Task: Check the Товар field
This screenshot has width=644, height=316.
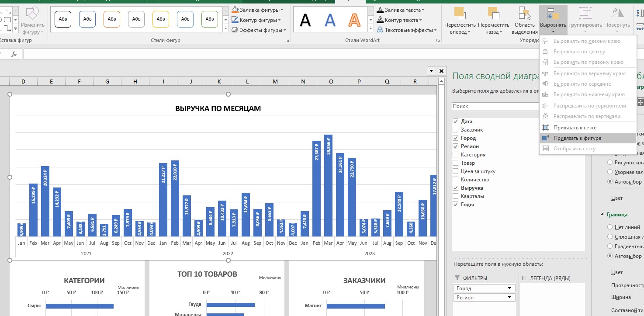Action: (x=456, y=163)
